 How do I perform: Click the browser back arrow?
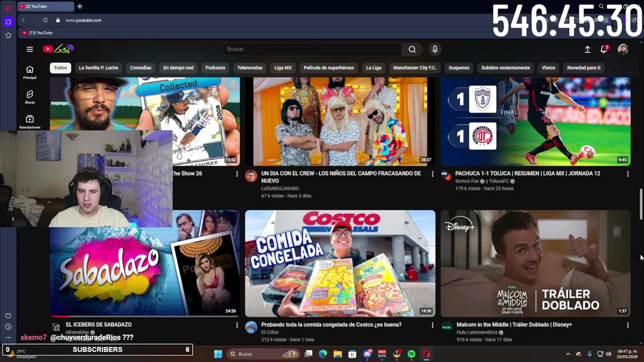coord(23,20)
